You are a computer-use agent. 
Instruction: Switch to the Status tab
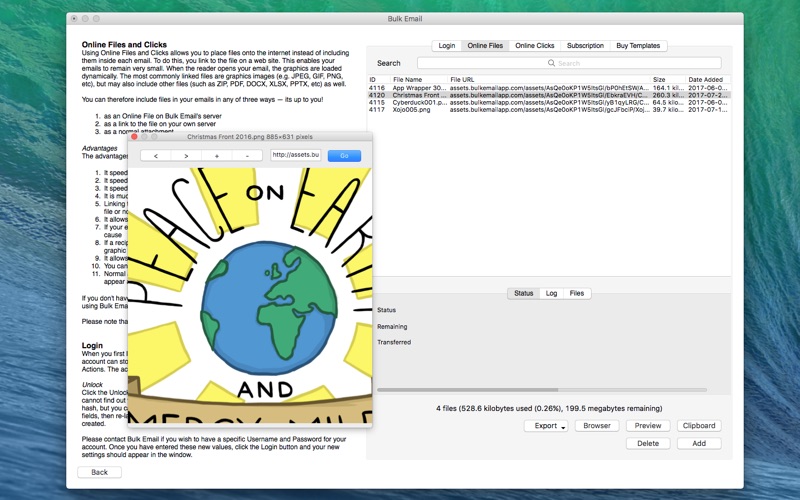pos(523,293)
